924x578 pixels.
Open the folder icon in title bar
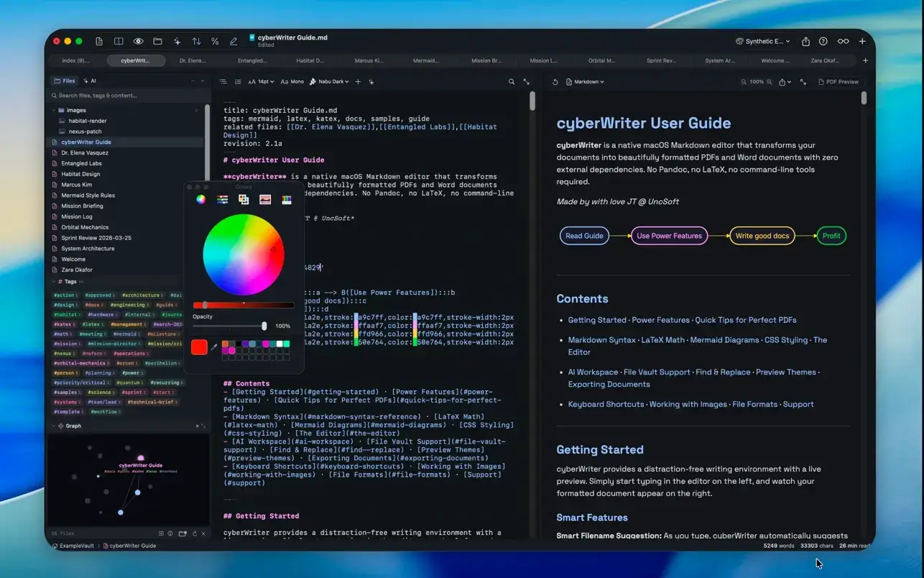pos(157,42)
